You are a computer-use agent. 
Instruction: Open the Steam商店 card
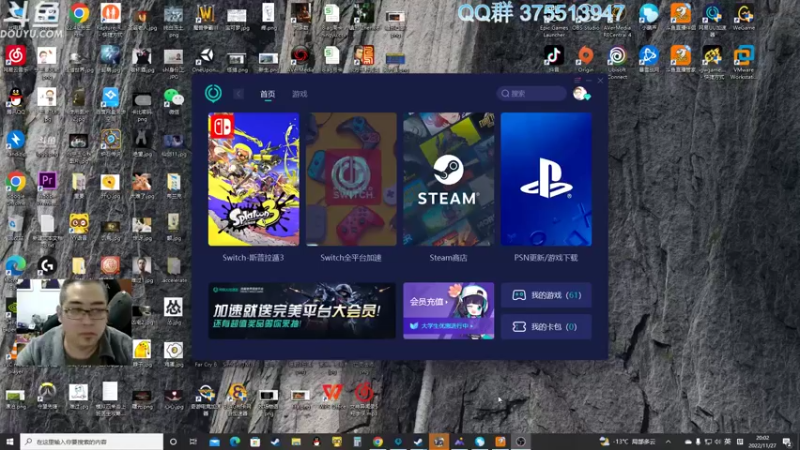448,179
